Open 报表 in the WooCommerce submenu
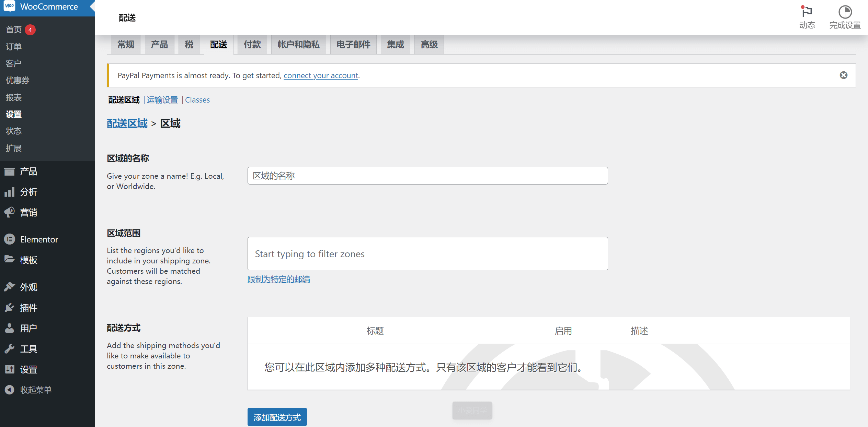 tap(14, 97)
